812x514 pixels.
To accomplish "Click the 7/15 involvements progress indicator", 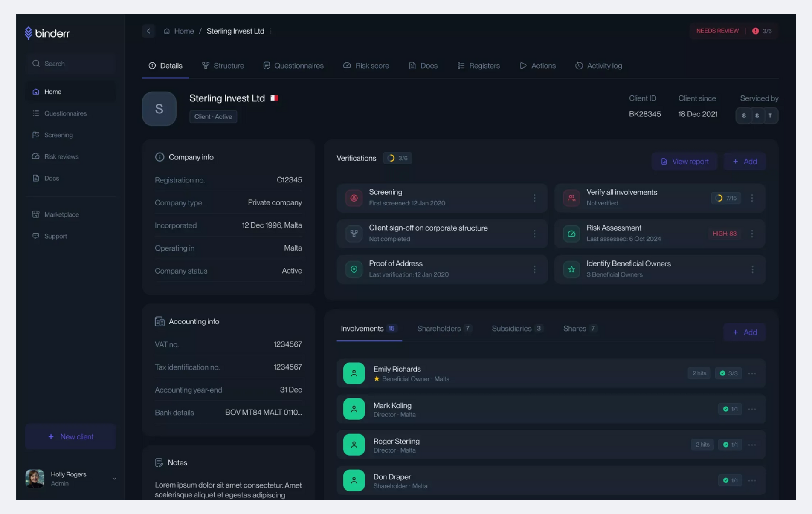I will (x=726, y=198).
